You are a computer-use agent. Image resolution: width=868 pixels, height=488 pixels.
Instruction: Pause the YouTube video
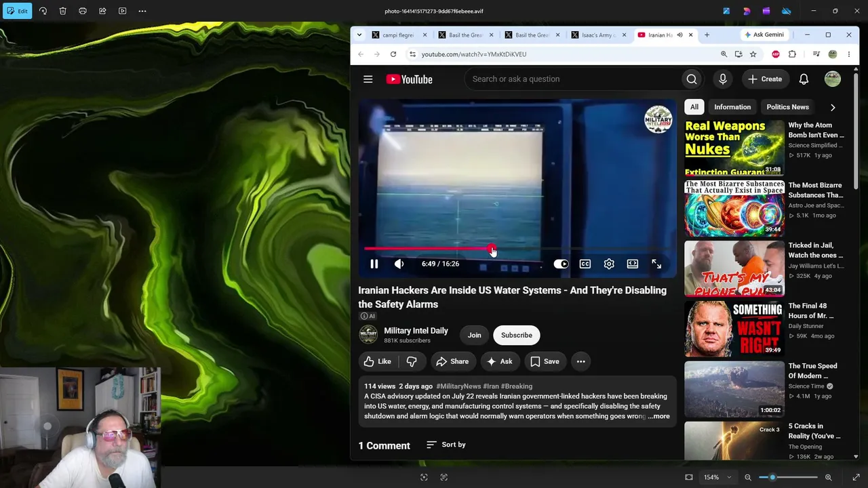pos(374,264)
